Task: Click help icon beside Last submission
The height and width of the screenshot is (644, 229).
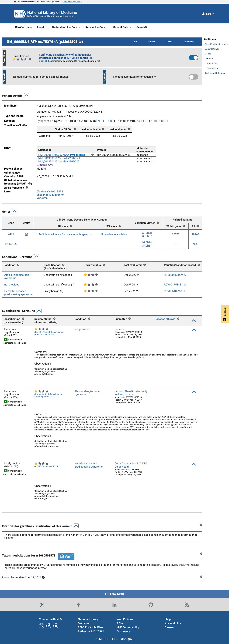Action: (x=103, y=129)
